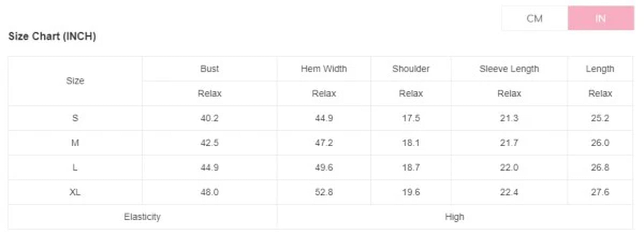Select the M hem width value 47.2

[324, 143]
